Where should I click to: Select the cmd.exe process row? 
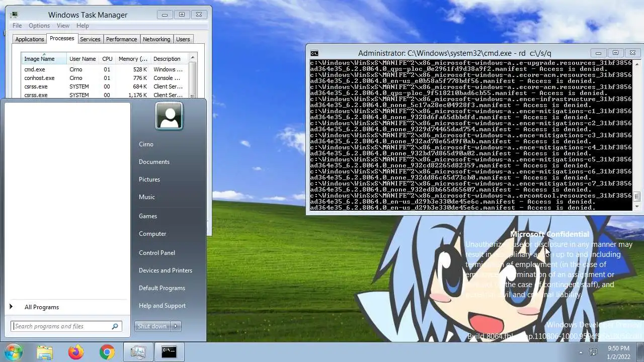click(105, 69)
